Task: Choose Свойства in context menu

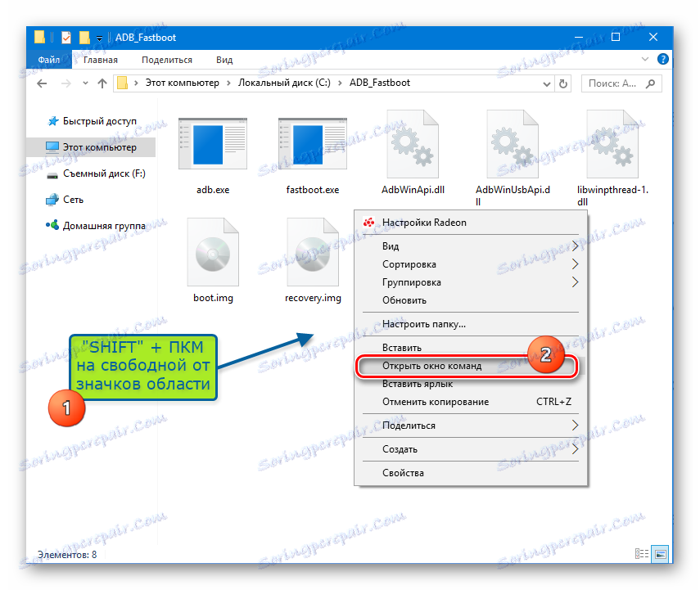Action: pyautogui.click(x=471, y=473)
